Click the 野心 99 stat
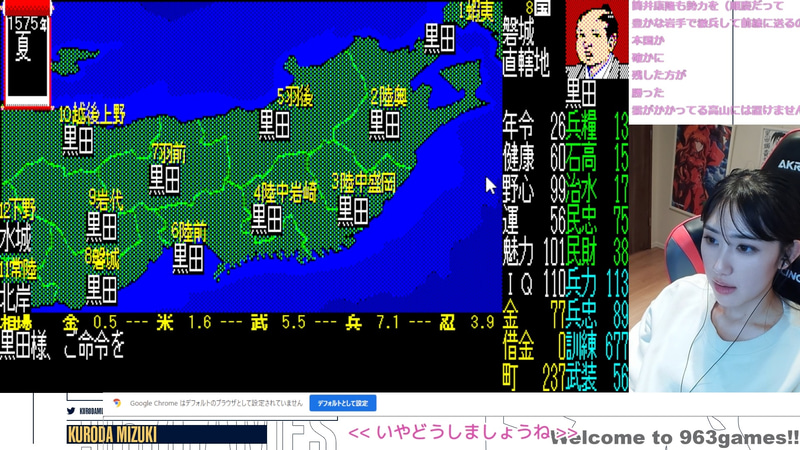800x450 pixels. (534, 189)
